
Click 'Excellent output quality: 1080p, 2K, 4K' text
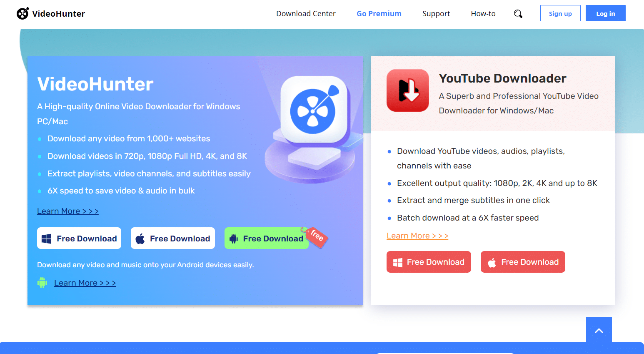tap(497, 183)
